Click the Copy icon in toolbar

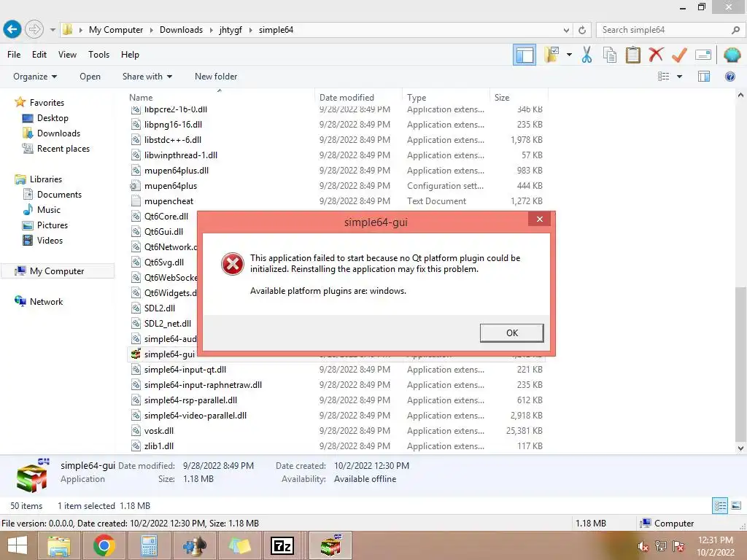click(610, 55)
